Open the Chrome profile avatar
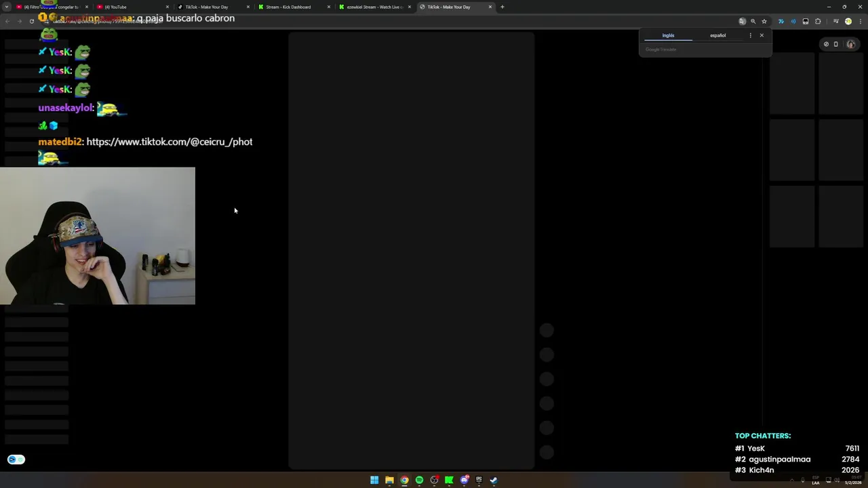Screen dimensions: 868x488 tap(848, 21)
